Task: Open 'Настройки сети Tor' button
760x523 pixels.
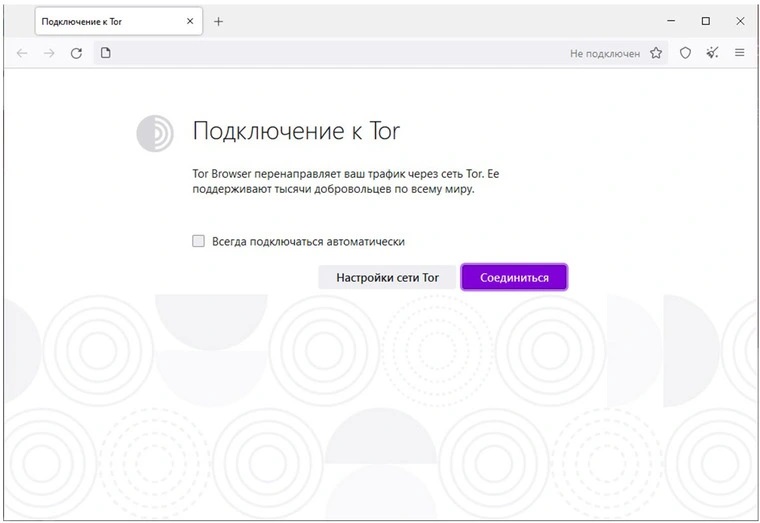Action: click(x=387, y=278)
